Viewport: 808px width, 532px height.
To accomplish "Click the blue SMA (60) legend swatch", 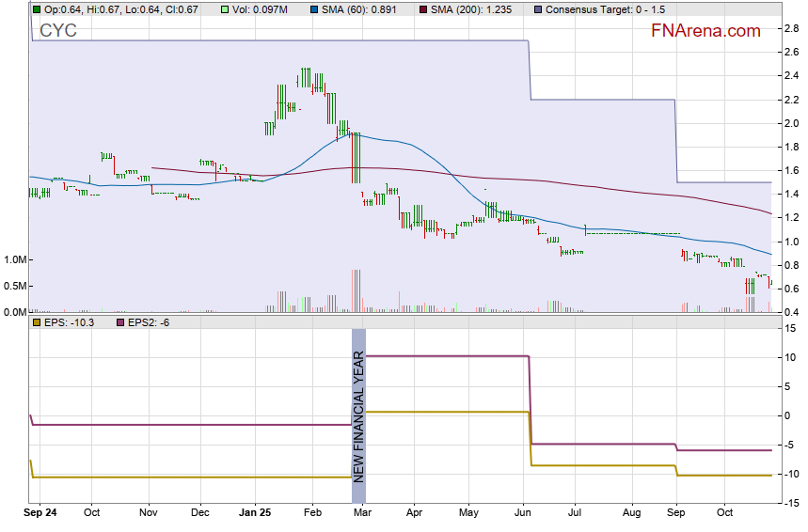I will tap(313, 8).
